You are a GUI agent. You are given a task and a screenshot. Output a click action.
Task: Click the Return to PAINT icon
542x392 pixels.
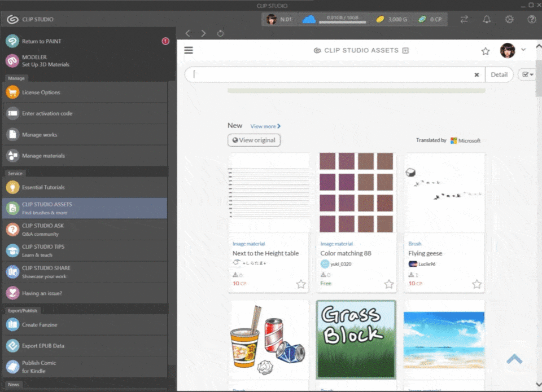pyautogui.click(x=12, y=41)
